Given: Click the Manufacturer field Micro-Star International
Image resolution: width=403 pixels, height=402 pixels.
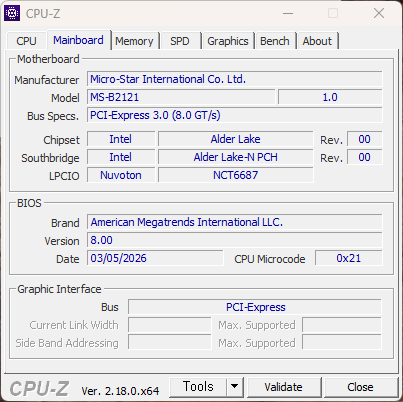Looking at the screenshot, I should coord(235,79).
